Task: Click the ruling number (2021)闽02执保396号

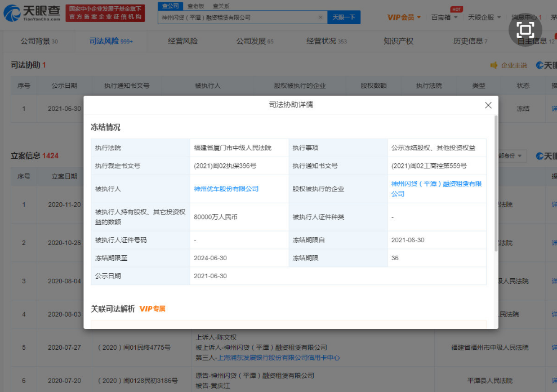Action: pos(225,166)
